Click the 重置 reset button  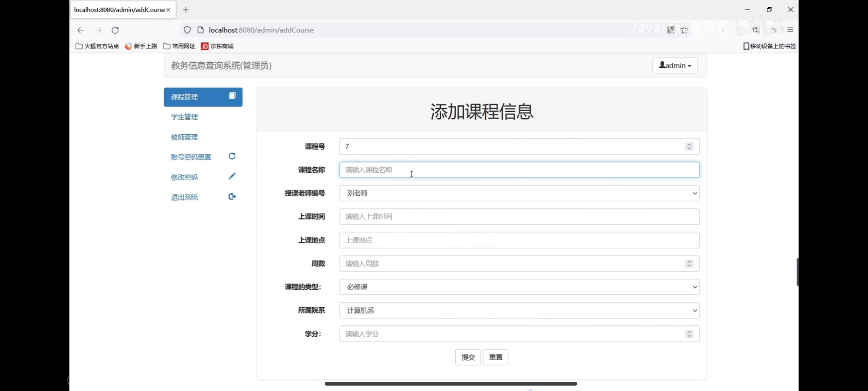coord(495,357)
